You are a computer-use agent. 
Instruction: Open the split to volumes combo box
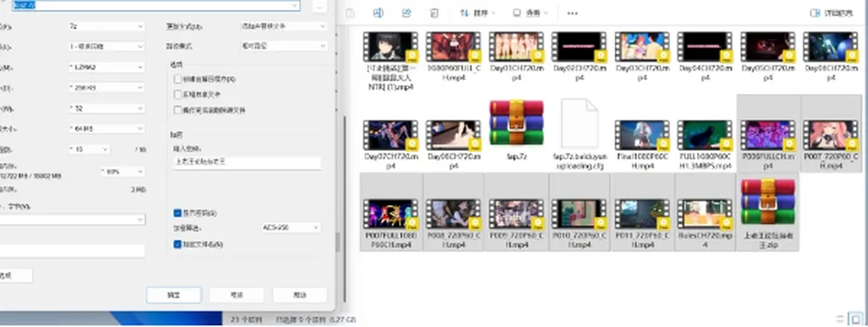[72, 220]
